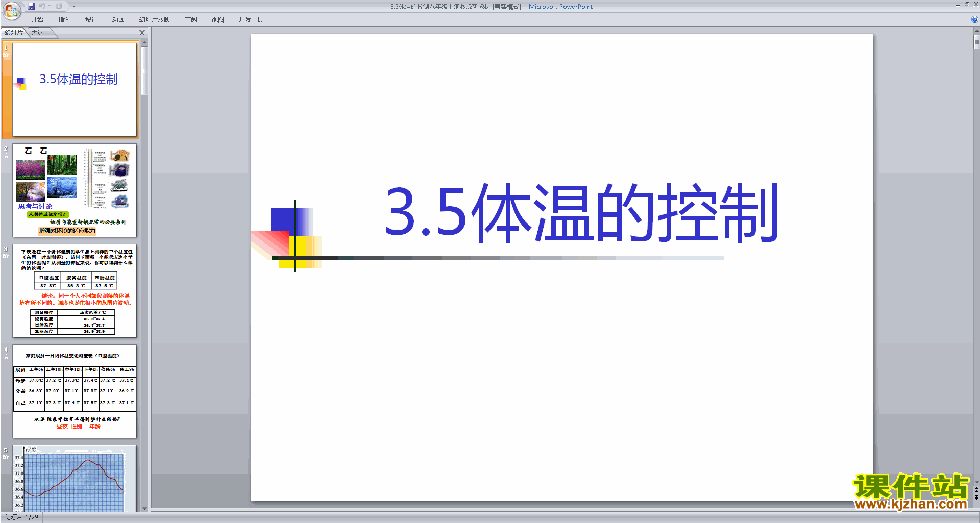Click animation star icon beside slide 5
Viewport: 980px width, 523px height.
tap(6, 457)
